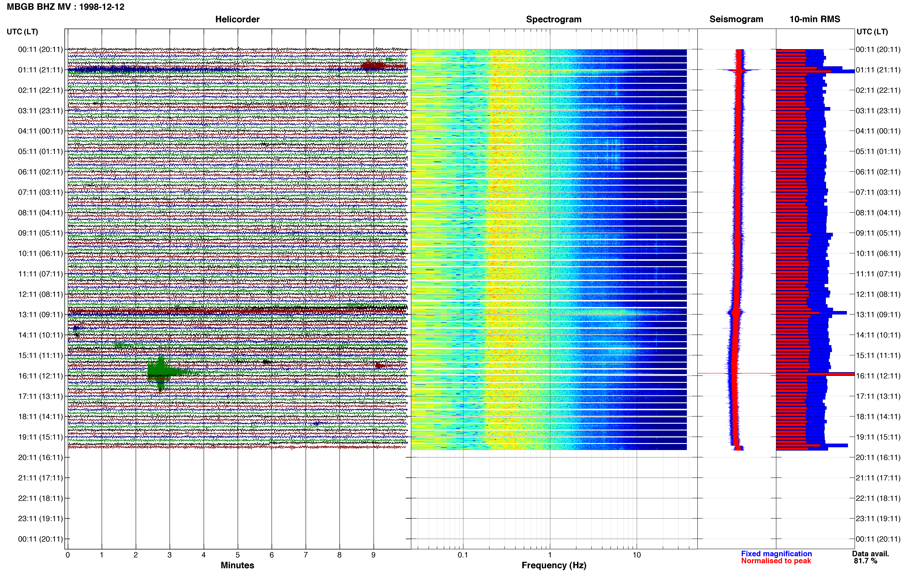The image size is (924, 578).
Task: Click the '1' frequency axis tick label
Action: coord(550,555)
